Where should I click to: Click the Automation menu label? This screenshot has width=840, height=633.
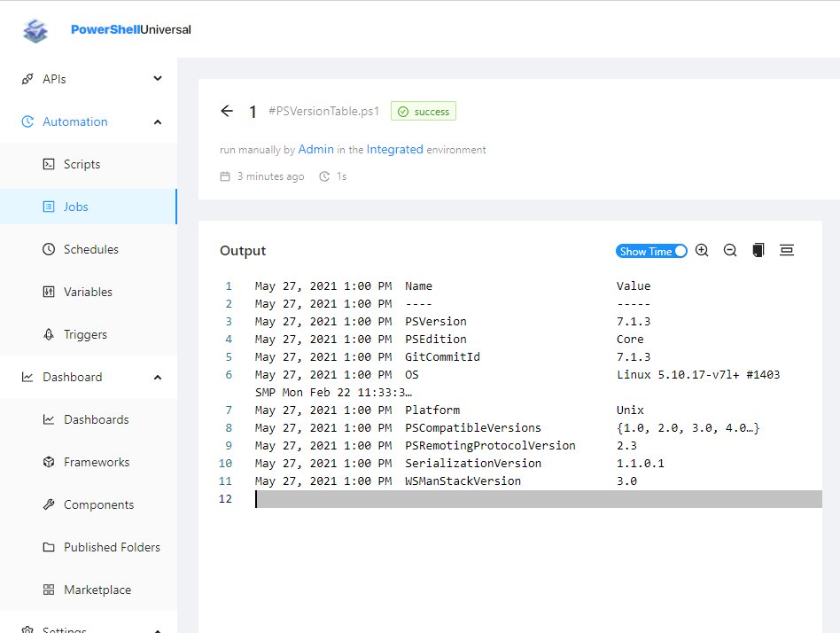click(75, 121)
